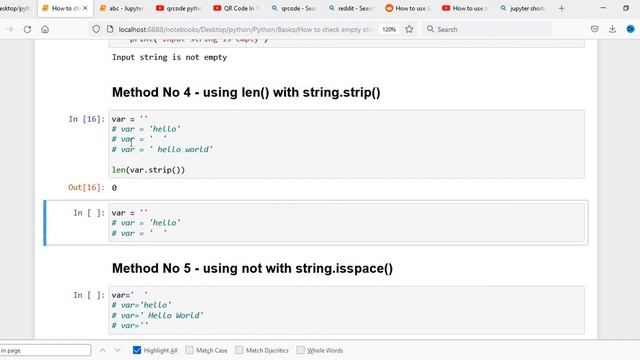The image size is (640, 360).
Task: Click the 'Method No 5' heading
Action: tap(252, 268)
